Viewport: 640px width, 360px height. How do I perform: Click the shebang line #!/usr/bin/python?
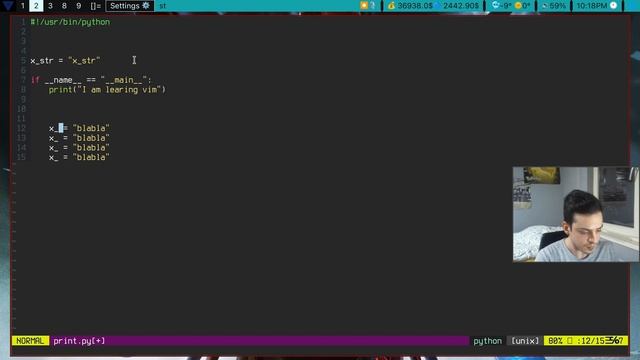70,22
